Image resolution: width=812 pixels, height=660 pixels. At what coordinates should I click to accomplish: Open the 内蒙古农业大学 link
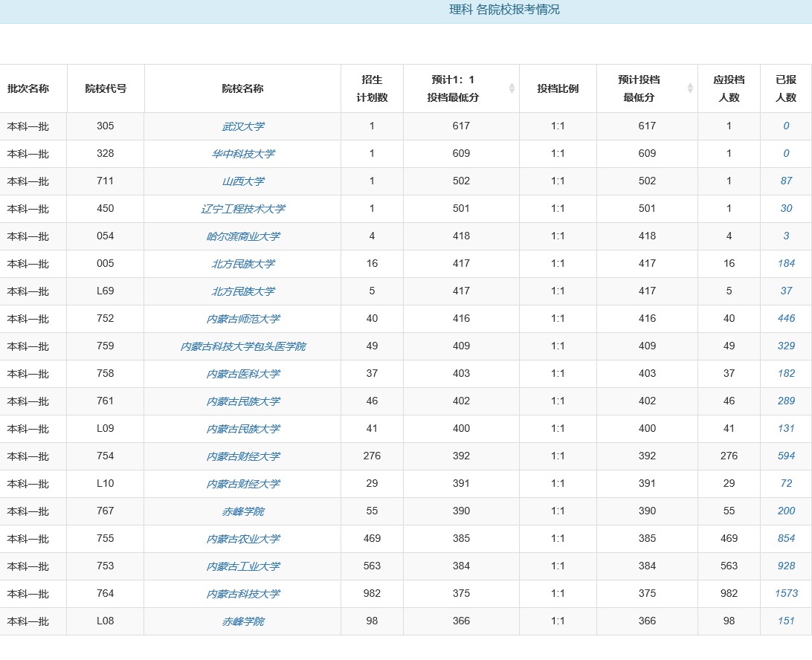(x=242, y=539)
